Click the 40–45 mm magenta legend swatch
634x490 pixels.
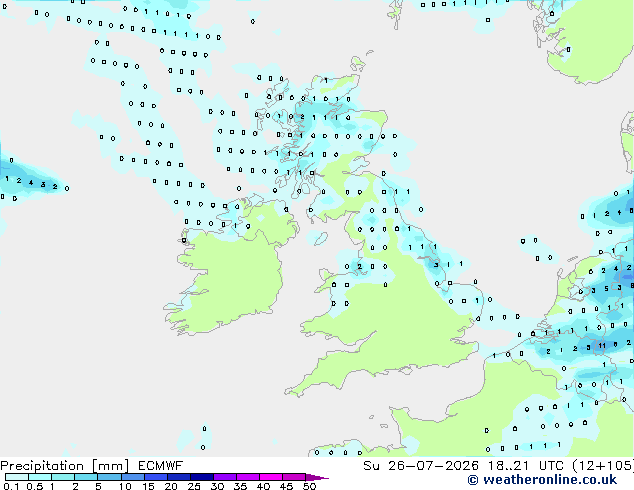point(271,477)
